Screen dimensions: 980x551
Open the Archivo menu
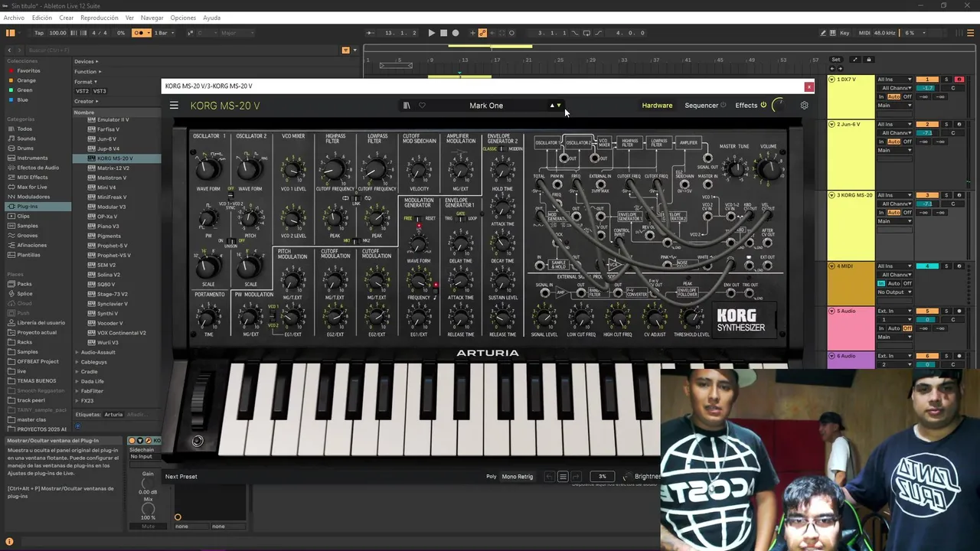pos(14,18)
